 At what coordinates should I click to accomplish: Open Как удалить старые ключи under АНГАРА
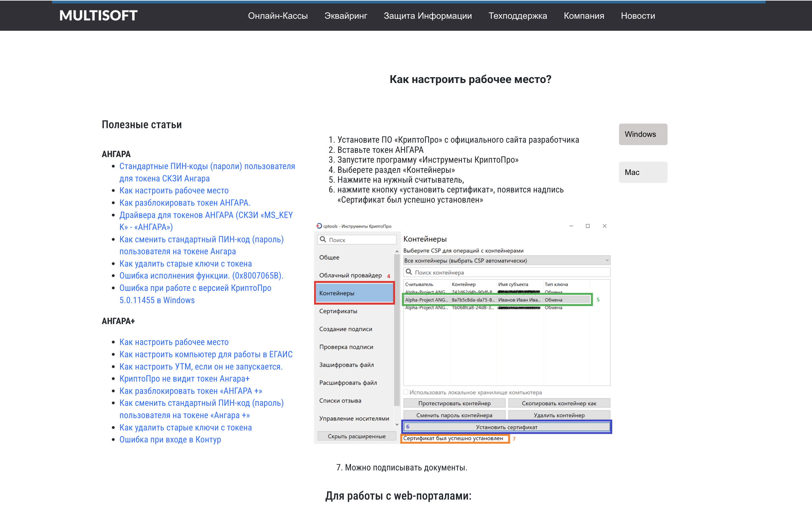click(185, 264)
